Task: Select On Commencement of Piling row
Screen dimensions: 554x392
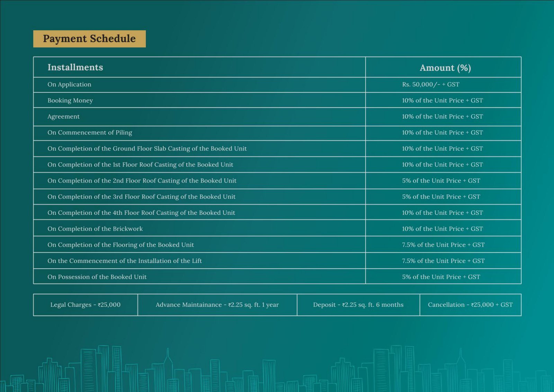Action: click(277, 133)
